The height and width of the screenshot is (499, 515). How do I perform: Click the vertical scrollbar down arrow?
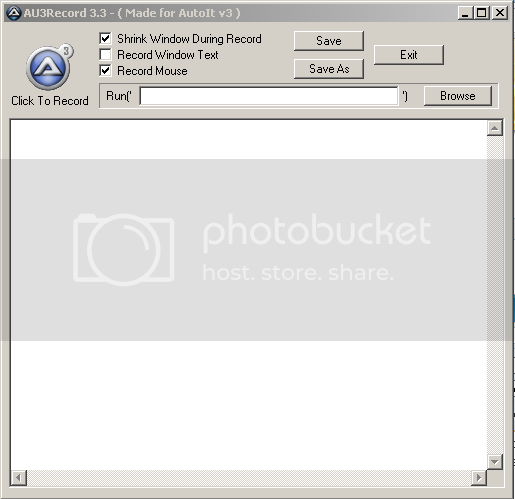click(495, 462)
